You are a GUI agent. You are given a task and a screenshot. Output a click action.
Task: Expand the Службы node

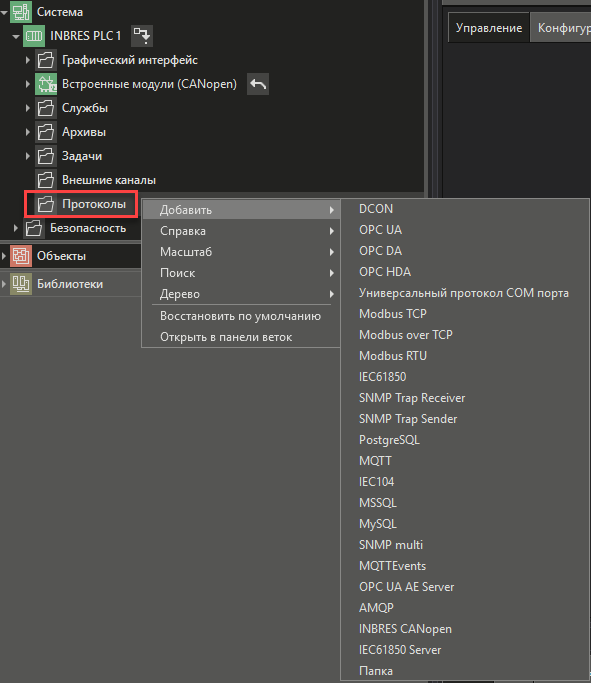point(28,108)
